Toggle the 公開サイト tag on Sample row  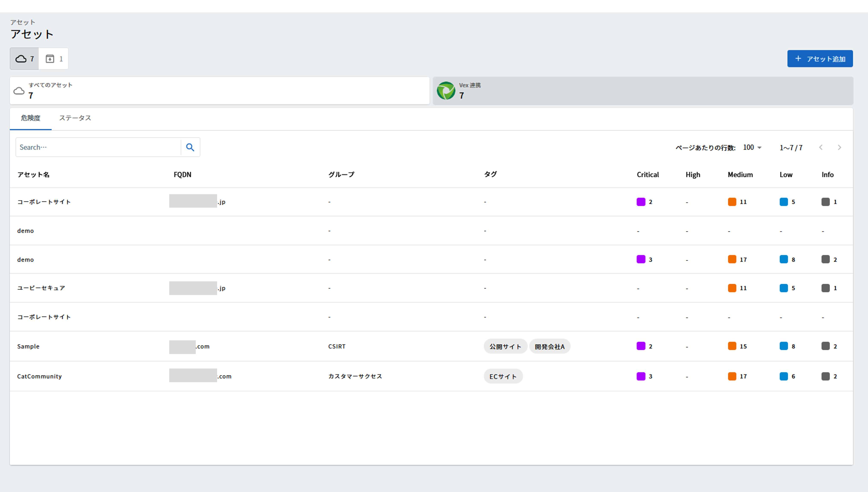505,346
